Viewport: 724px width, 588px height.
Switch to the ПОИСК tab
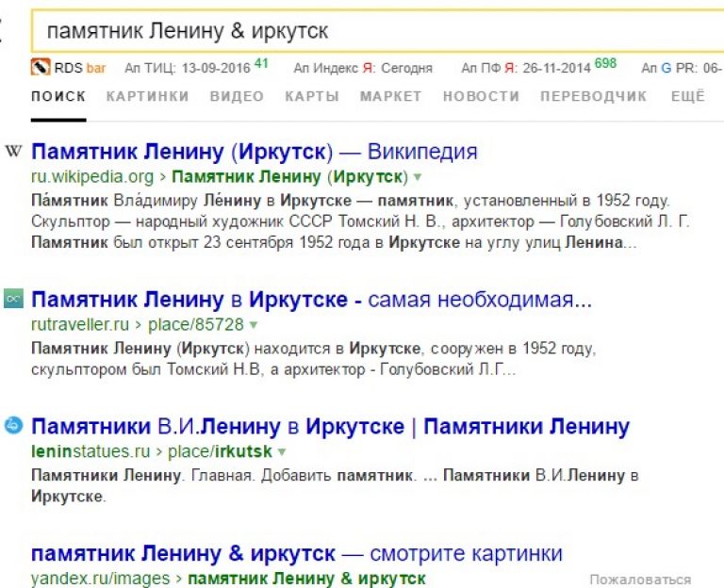coord(58,96)
